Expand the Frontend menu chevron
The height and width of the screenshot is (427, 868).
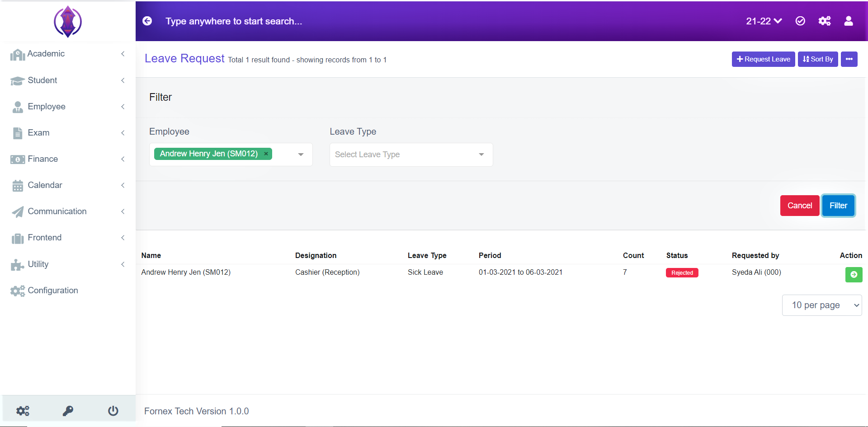click(x=123, y=238)
